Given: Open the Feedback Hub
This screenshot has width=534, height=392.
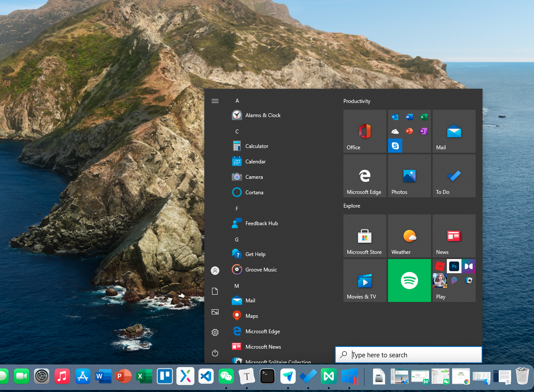Looking at the screenshot, I should [262, 223].
